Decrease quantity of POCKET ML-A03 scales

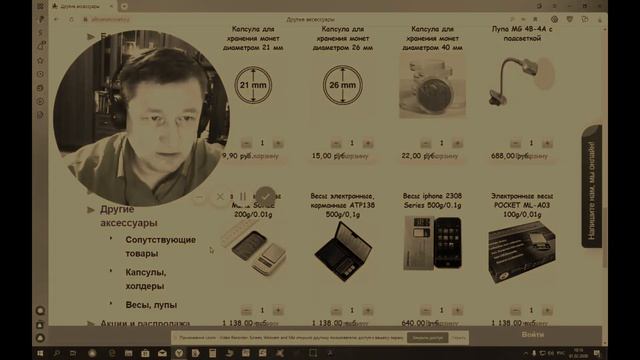pyautogui.click(x=515, y=311)
